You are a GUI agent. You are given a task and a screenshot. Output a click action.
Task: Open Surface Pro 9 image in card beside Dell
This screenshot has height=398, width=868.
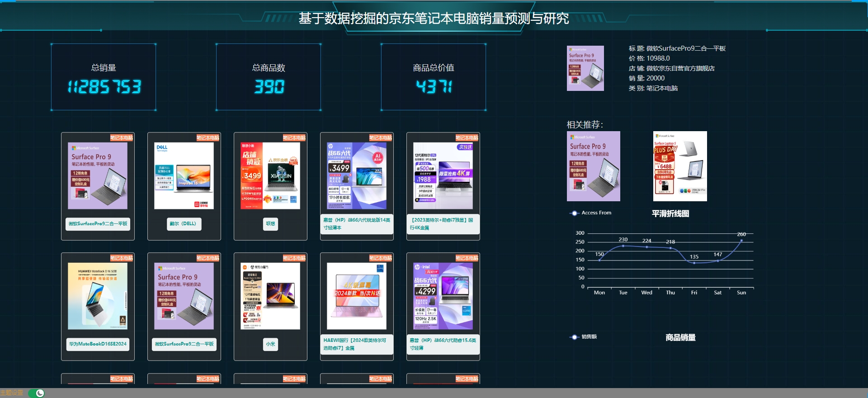pos(98,176)
